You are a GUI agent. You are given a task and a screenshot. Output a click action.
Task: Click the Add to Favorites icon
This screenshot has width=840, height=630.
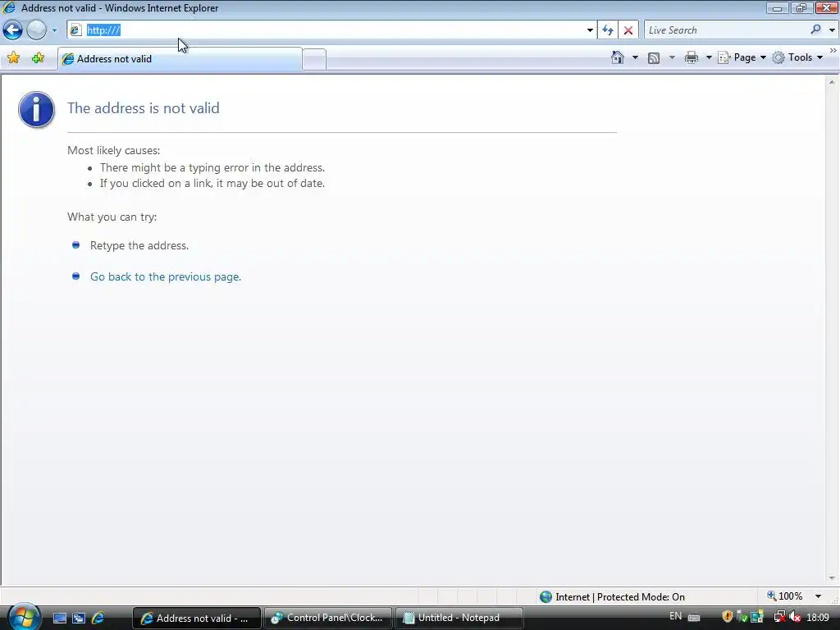(x=38, y=57)
